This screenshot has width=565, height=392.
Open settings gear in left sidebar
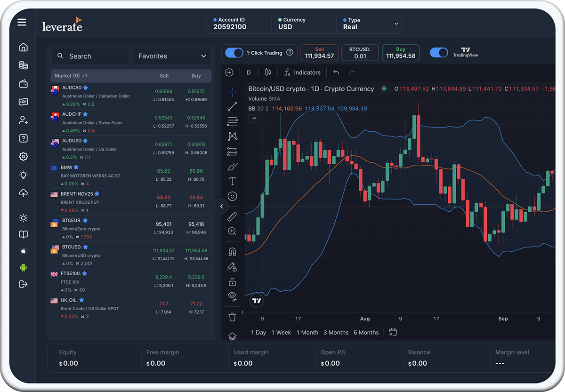[x=23, y=157]
